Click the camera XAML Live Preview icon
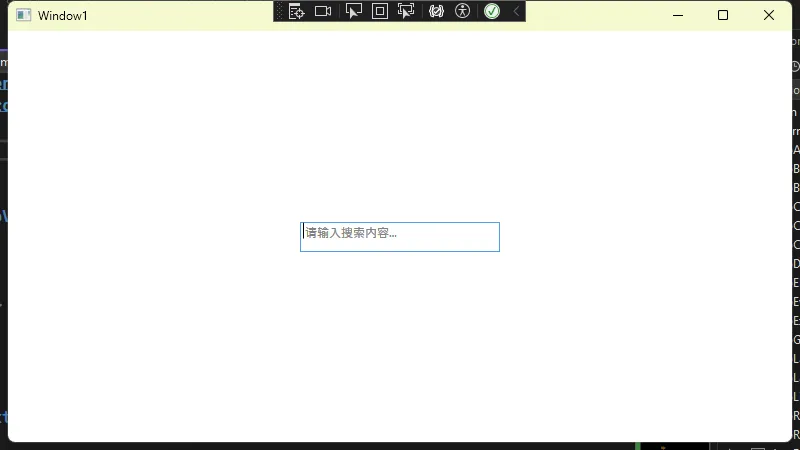 (323, 11)
